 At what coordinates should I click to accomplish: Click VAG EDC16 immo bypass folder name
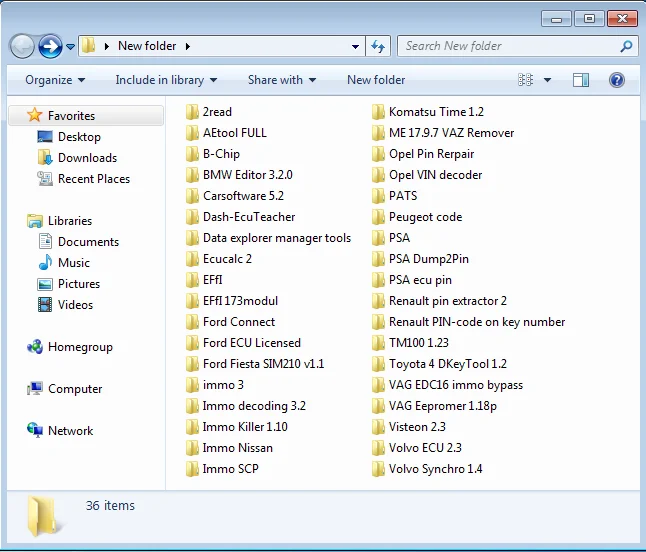tap(456, 385)
